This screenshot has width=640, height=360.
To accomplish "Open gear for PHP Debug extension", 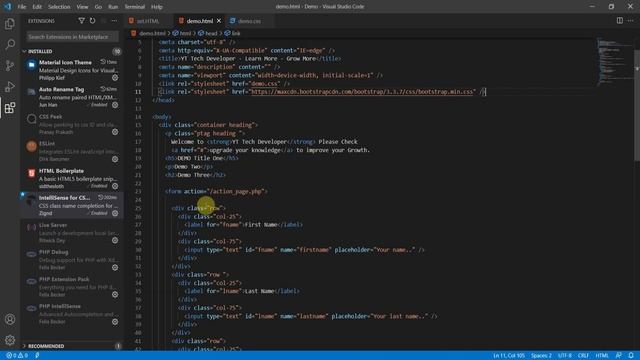I will pos(115,267).
